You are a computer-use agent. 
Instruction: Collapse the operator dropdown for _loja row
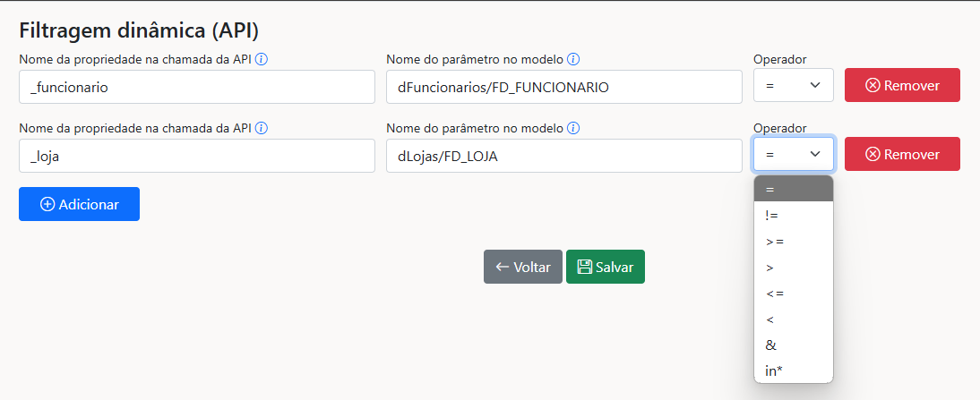[794, 154]
